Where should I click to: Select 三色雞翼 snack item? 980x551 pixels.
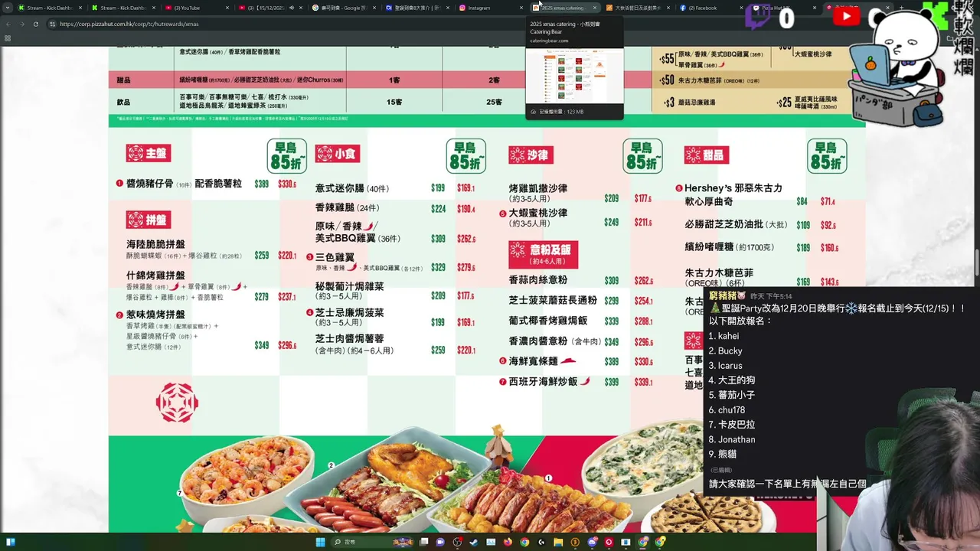[x=364, y=262]
